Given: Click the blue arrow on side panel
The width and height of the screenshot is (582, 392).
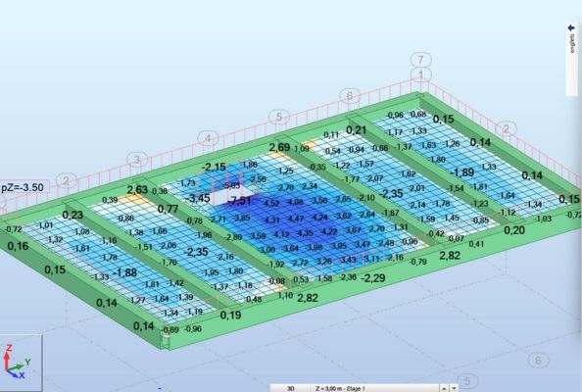Looking at the screenshot, I should coord(571,27).
